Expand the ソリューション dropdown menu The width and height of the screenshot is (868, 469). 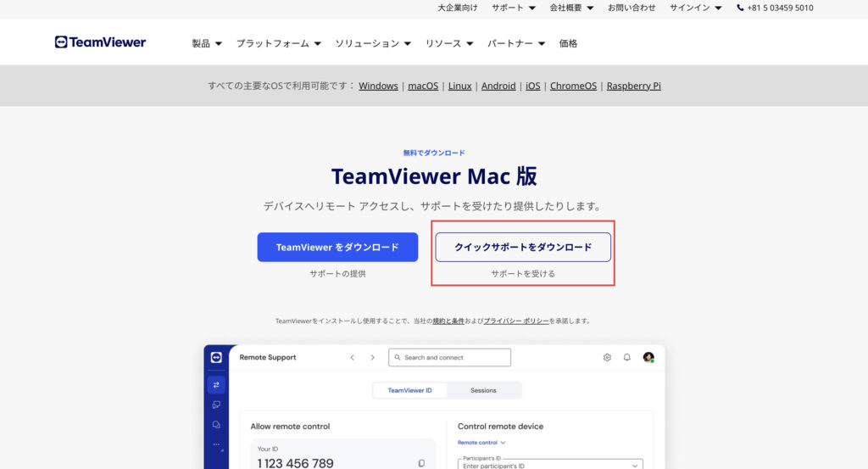coord(372,43)
